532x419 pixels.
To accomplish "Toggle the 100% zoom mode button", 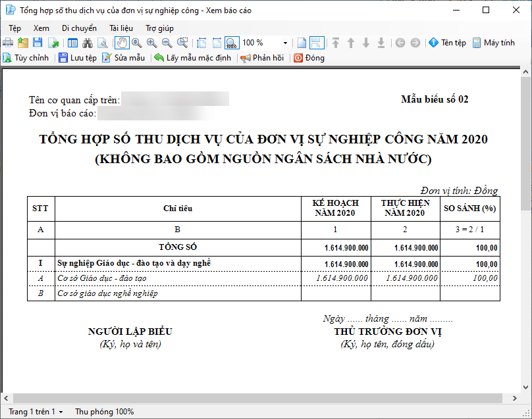I will click(232, 43).
